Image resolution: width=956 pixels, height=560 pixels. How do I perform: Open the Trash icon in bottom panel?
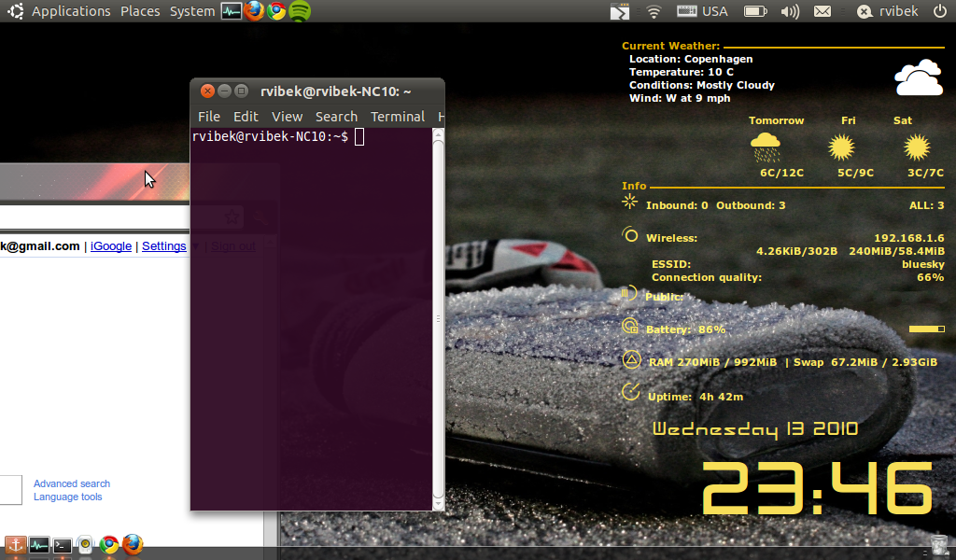[939, 545]
